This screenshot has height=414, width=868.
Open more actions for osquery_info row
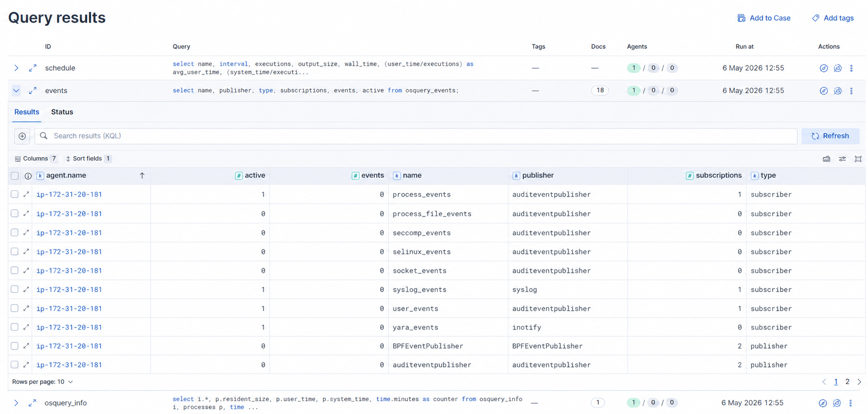[x=850, y=403]
